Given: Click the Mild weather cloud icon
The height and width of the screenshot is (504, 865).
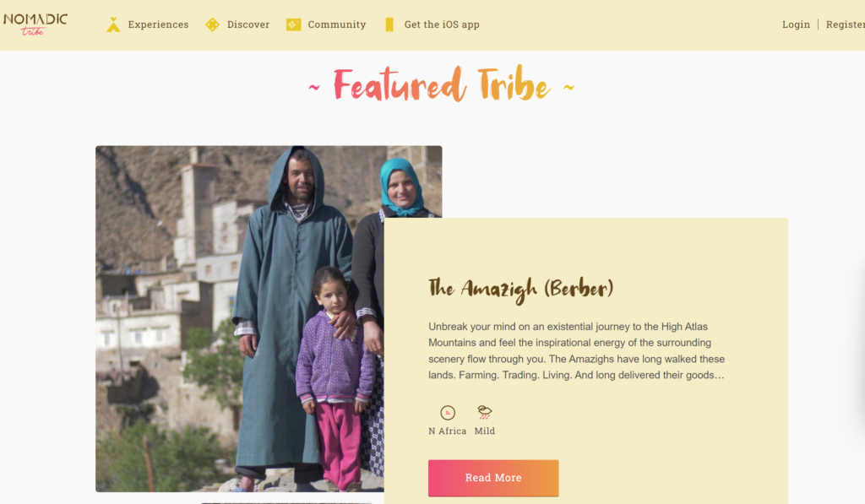Looking at the screenshot, I should [484, 412].
